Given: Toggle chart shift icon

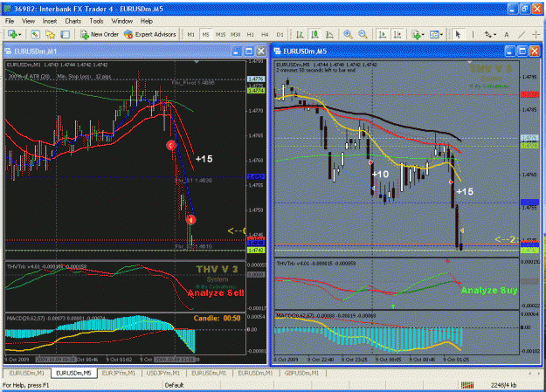Looking at the screenshot, I should (397, 34).
